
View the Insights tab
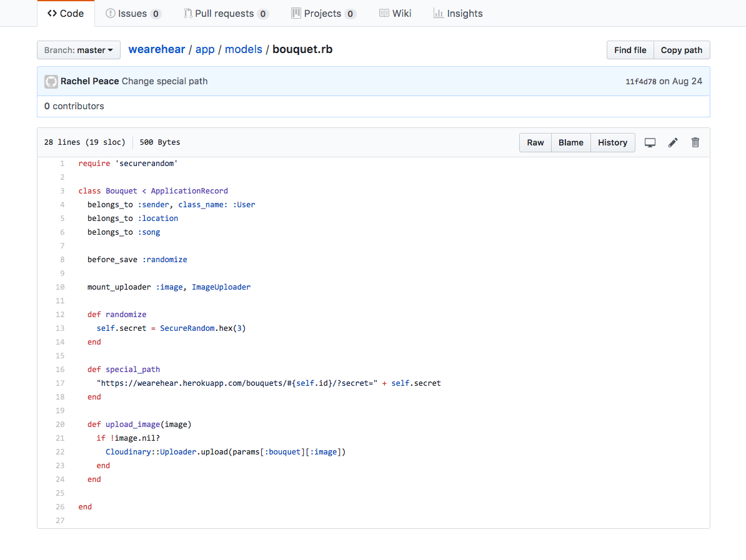pyautogui.click(x=458, y=13)
